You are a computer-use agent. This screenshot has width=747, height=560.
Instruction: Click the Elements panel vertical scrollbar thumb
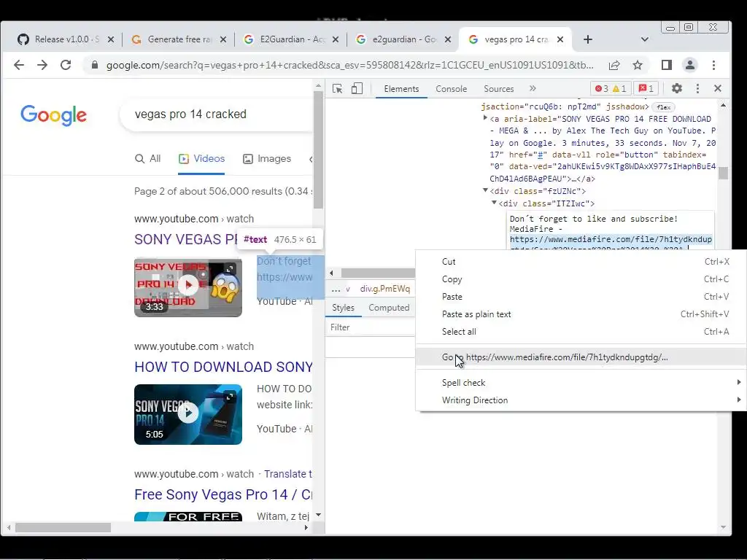click(723, 173)
